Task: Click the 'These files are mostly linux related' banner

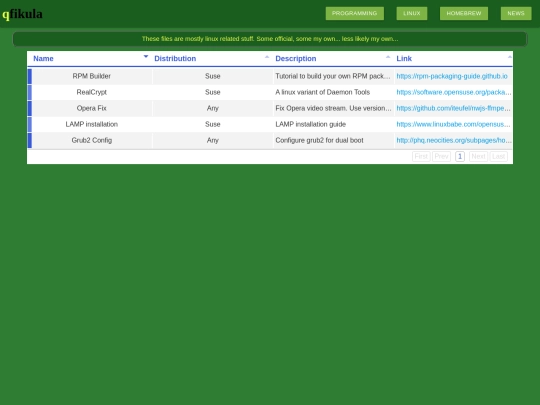Action: 270,39
